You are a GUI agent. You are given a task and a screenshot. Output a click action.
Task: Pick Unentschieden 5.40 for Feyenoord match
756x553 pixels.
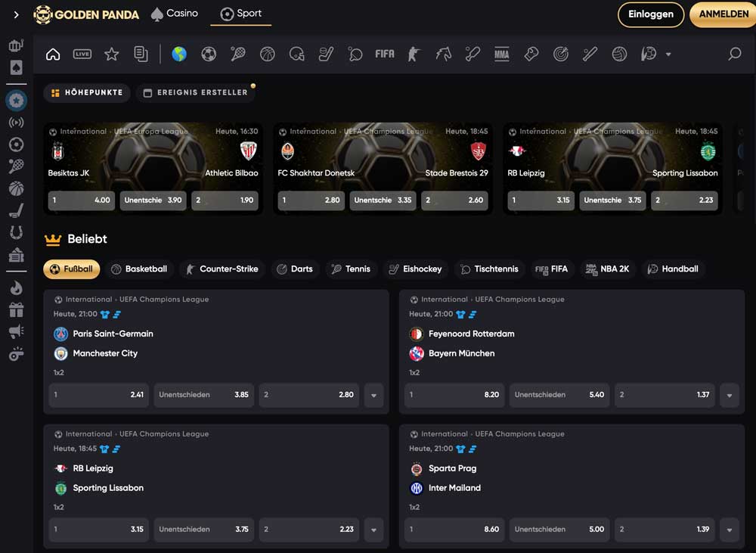(x=559, y=395)
